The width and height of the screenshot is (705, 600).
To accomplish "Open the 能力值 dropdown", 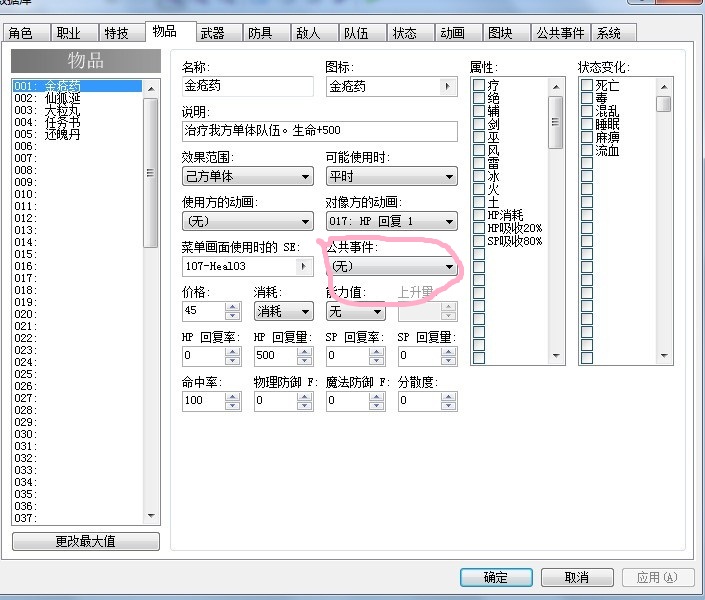I will coord(356,311).
